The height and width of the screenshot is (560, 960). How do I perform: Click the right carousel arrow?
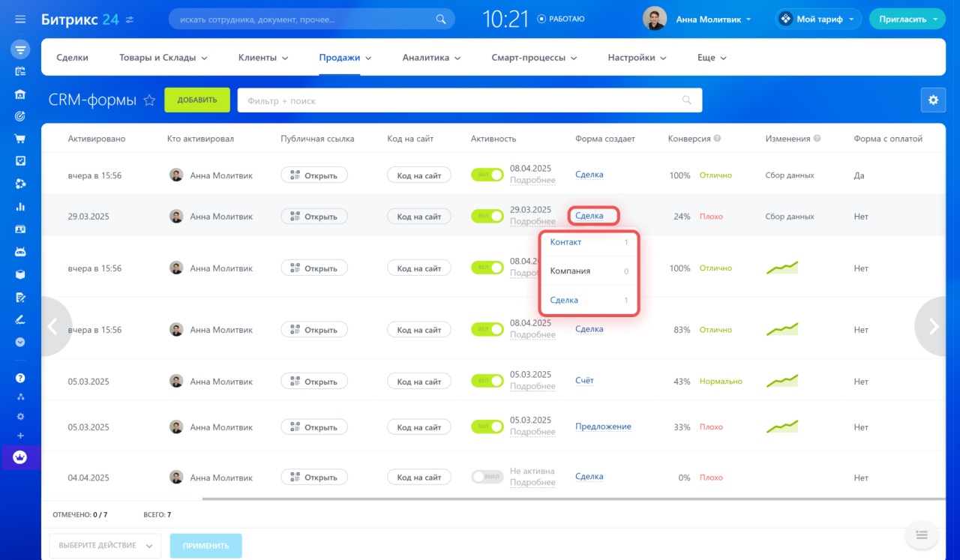934,326
